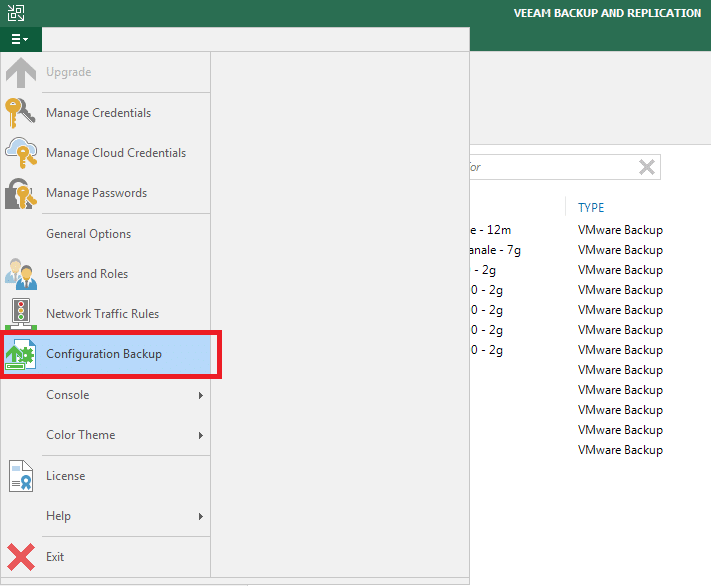
Task: Expand the Help submenu arrow
Action: [x=200, y=517]
